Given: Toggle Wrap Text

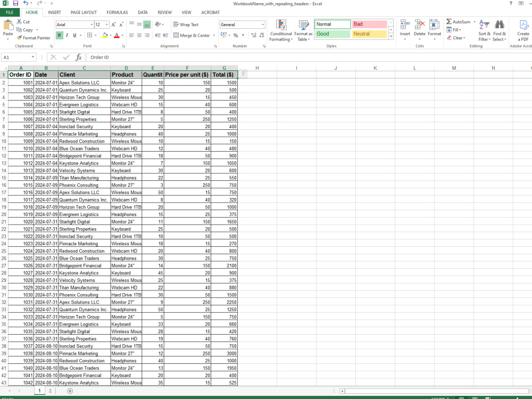Looking at the screenshot, I should point(186,24).
